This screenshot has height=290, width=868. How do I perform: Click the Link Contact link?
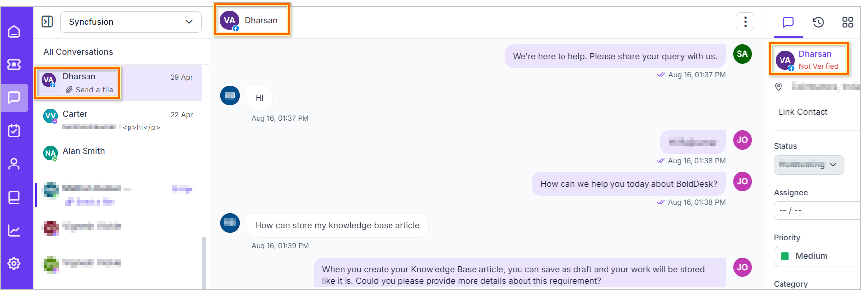click(803, 112)
